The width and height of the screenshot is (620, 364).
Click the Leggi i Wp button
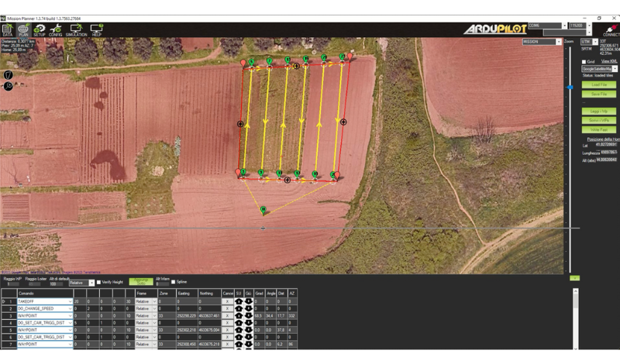tap(598, 112)
